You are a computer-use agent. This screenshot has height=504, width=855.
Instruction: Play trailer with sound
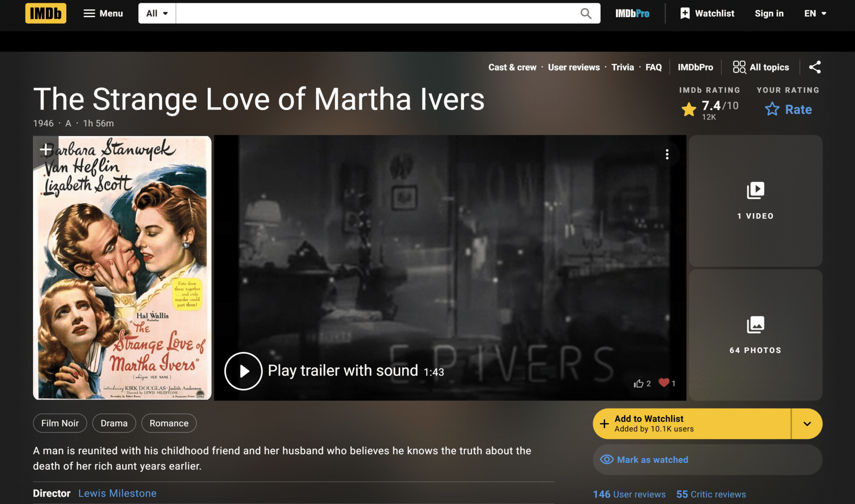tap(244, 371)
